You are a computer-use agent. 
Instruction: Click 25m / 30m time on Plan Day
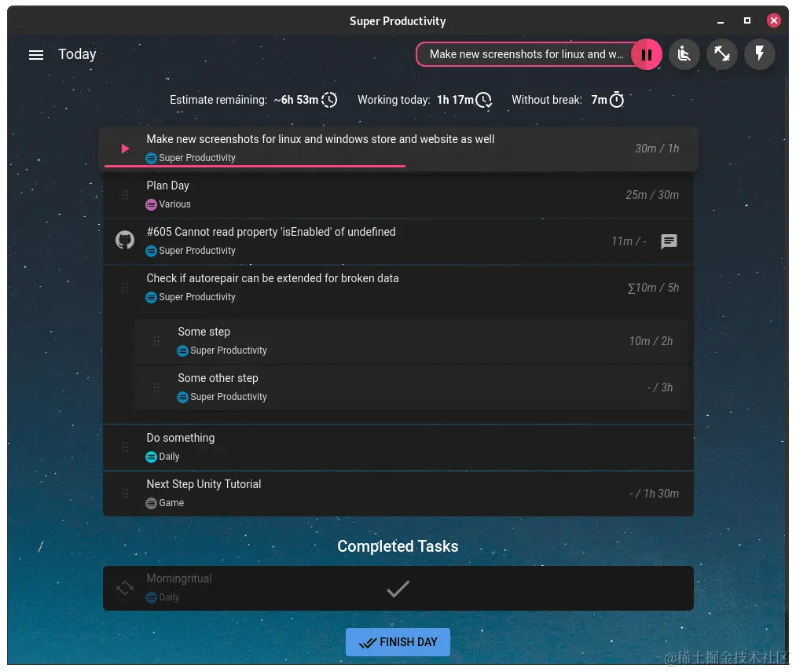[652, 195]
